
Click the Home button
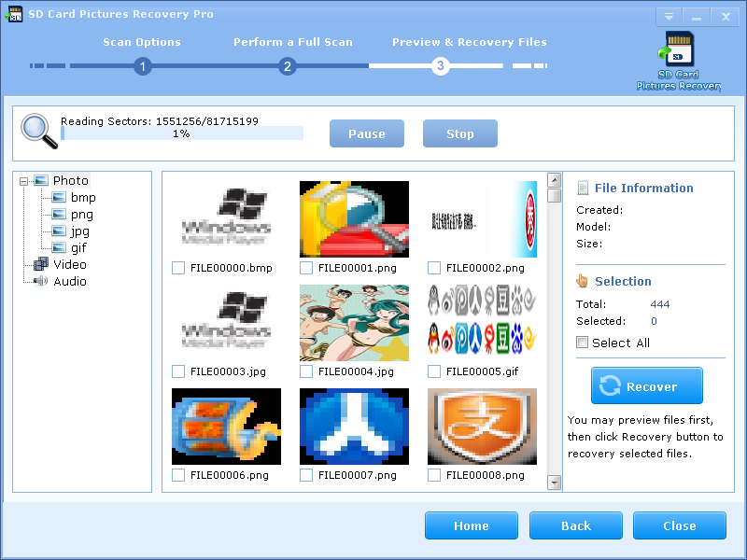click(x=472, y=525)
